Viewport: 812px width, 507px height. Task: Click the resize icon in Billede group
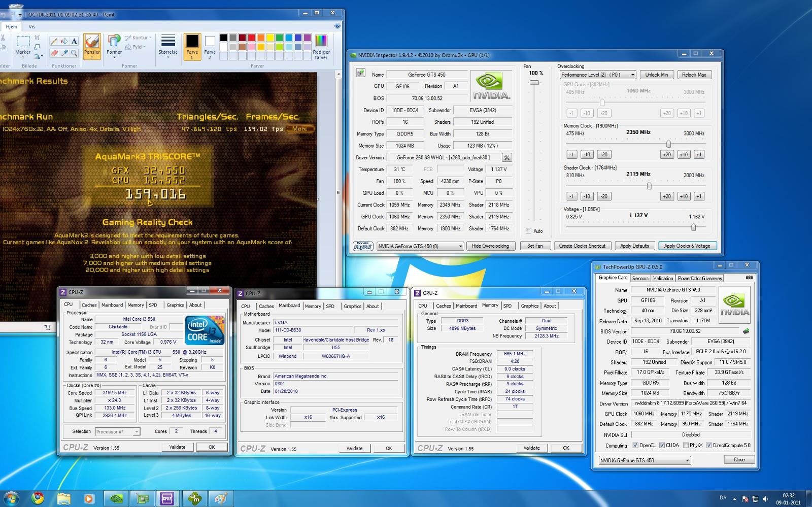(x=37, y=47)
